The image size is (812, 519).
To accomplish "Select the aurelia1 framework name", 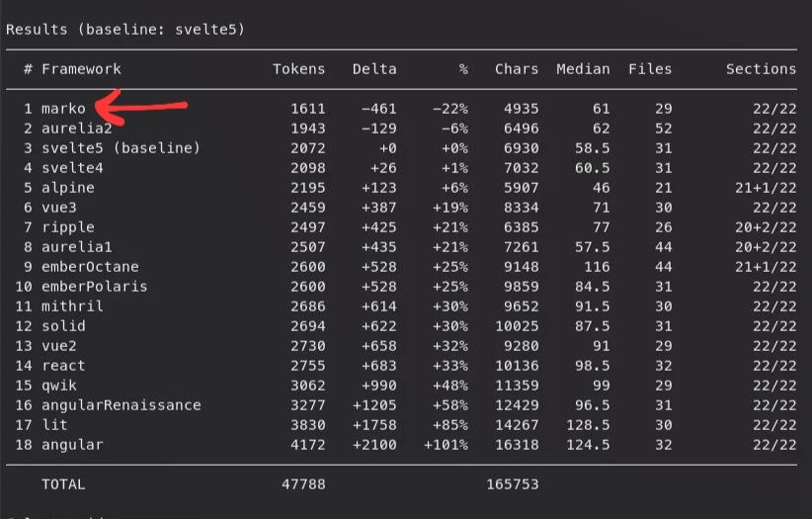I will click(x=77, y=247).
